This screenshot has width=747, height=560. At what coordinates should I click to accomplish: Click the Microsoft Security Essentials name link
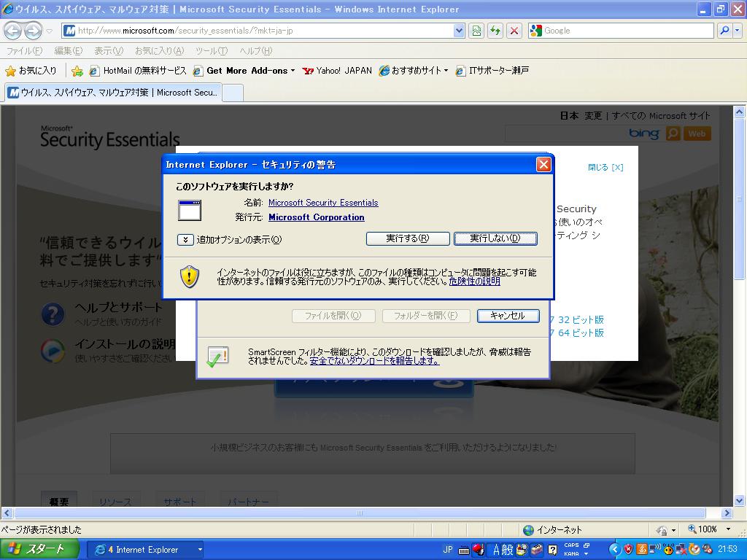323,203
